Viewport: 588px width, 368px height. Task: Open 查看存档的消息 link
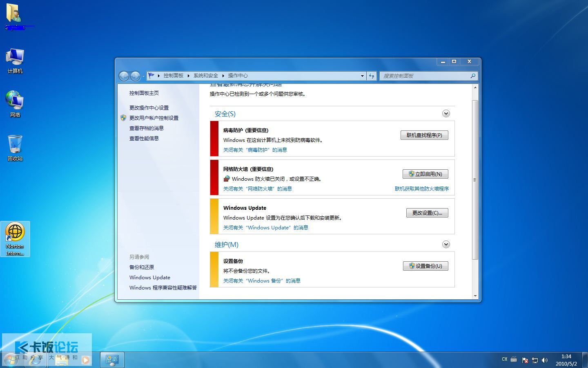click(x=147, y=128)
